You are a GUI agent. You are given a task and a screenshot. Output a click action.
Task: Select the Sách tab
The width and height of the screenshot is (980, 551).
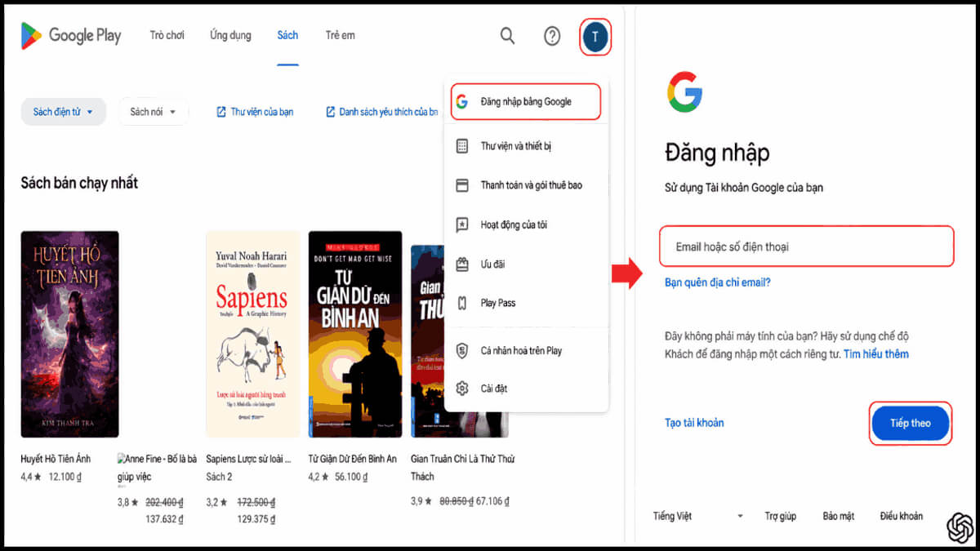287,36
